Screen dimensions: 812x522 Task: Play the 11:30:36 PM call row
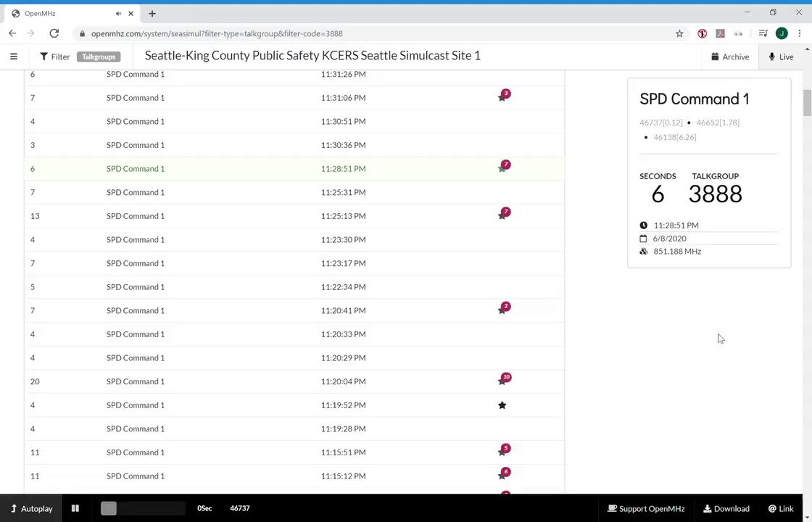click(x=294, y=145)
